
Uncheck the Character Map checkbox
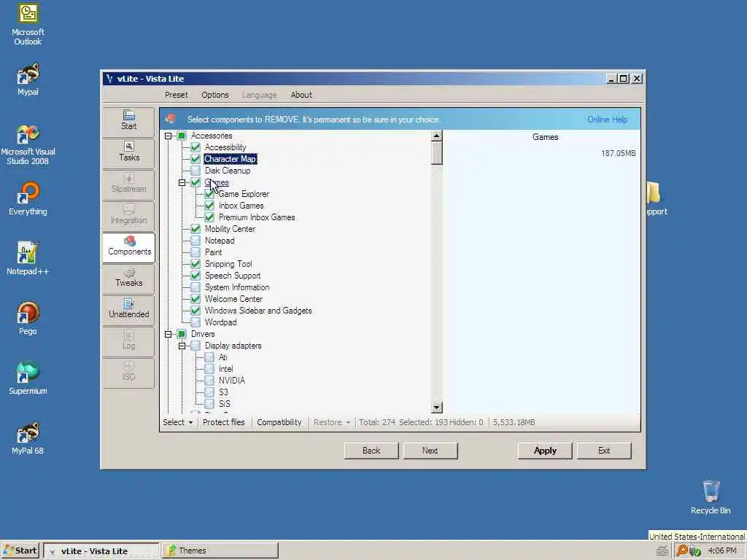coord(196,159)
